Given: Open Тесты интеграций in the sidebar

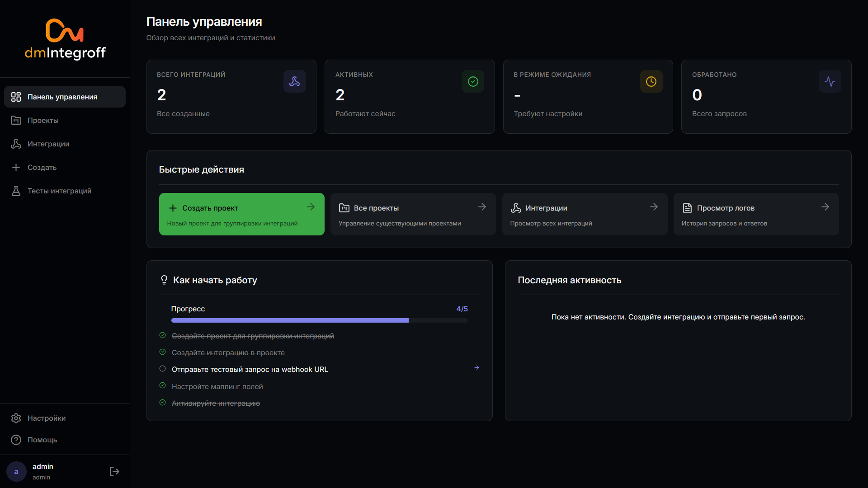Looking at the screenshot, I should point(59,191).
